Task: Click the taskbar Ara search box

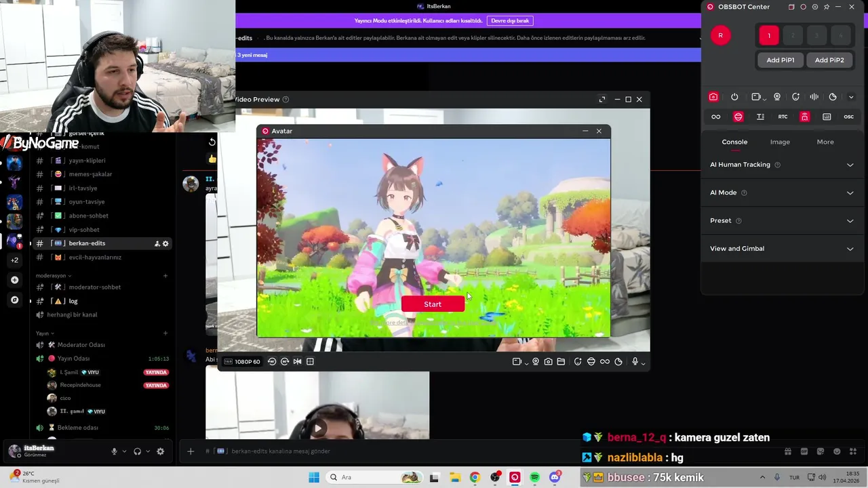Action: coord(373,477)
